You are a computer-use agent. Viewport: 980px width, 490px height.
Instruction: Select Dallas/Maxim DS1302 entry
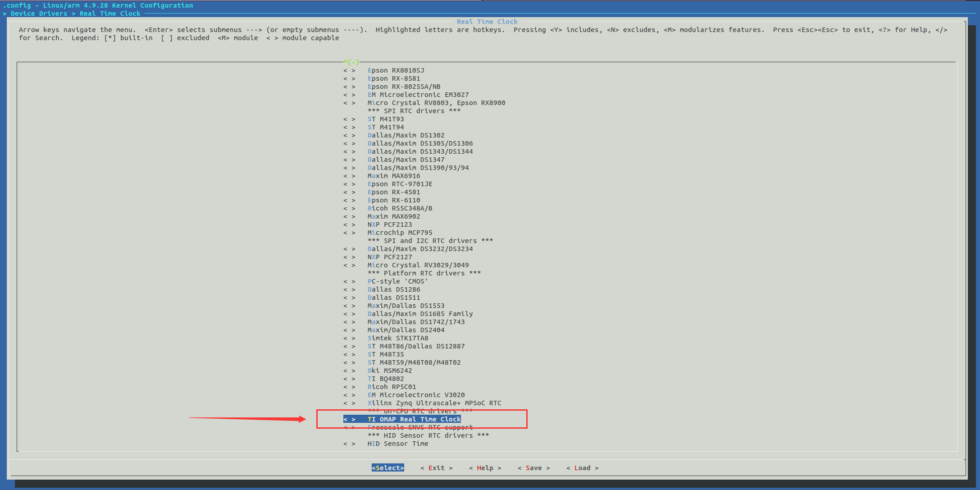click(406, 136)
